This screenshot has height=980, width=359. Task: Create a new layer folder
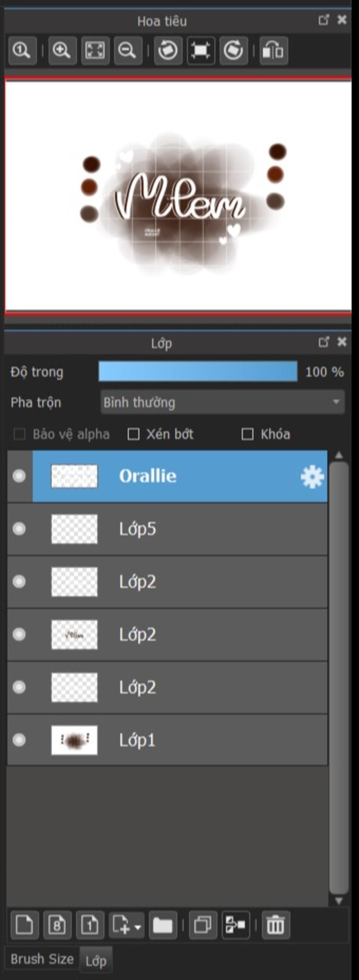point(163,925)
